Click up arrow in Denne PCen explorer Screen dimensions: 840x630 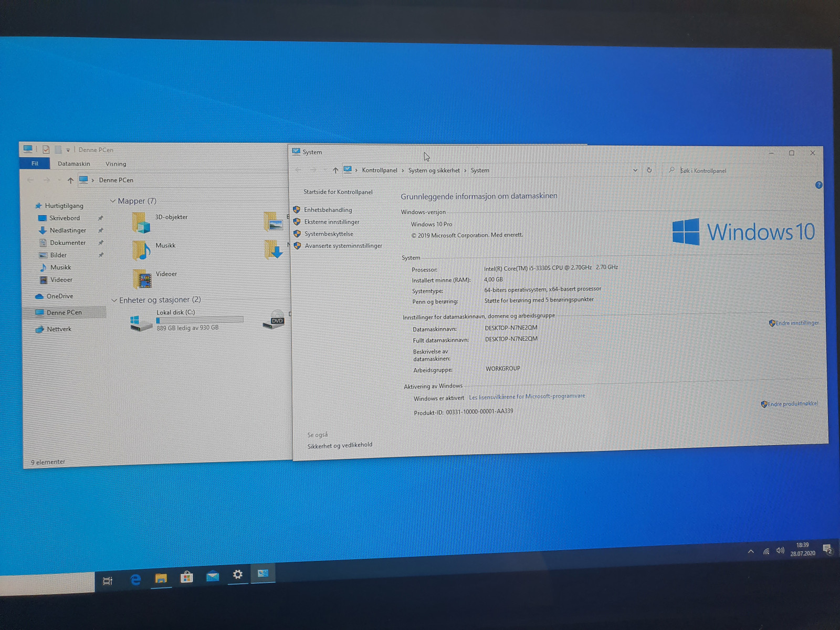tap(70, 180)
